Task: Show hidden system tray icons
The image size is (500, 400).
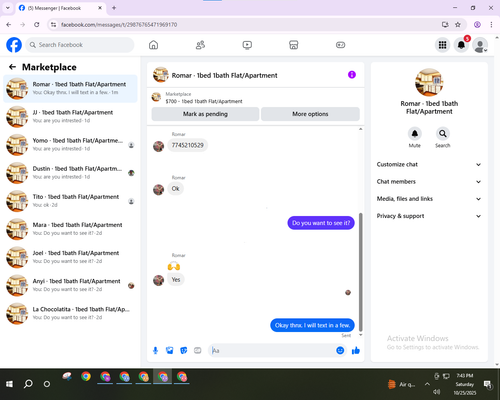Action: 427,384
